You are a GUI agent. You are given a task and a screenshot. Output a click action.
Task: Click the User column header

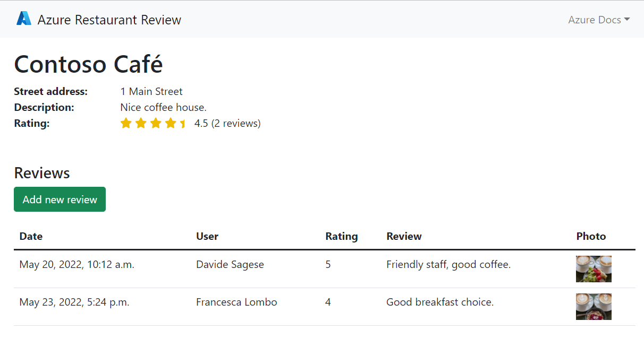click(x=207, y=236)
